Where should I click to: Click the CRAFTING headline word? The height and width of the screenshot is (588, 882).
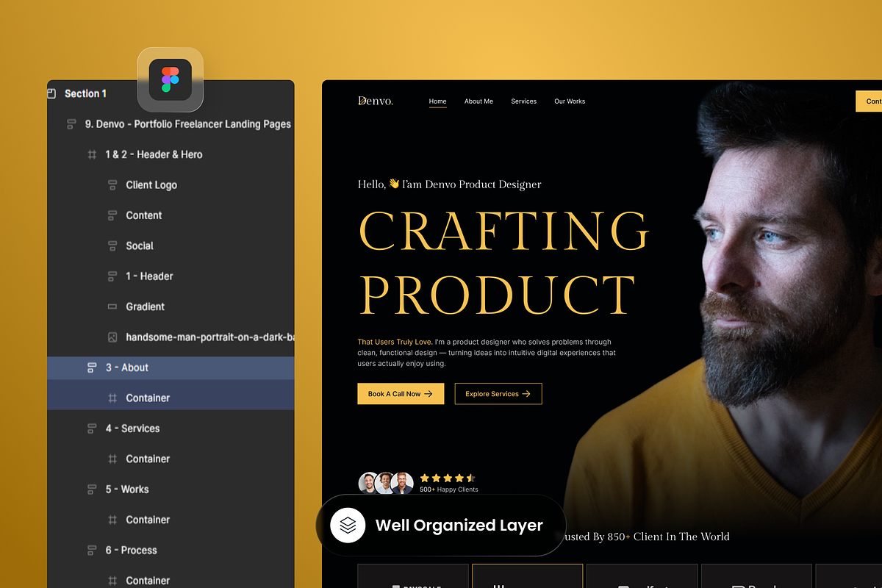[x=503, y=232]
